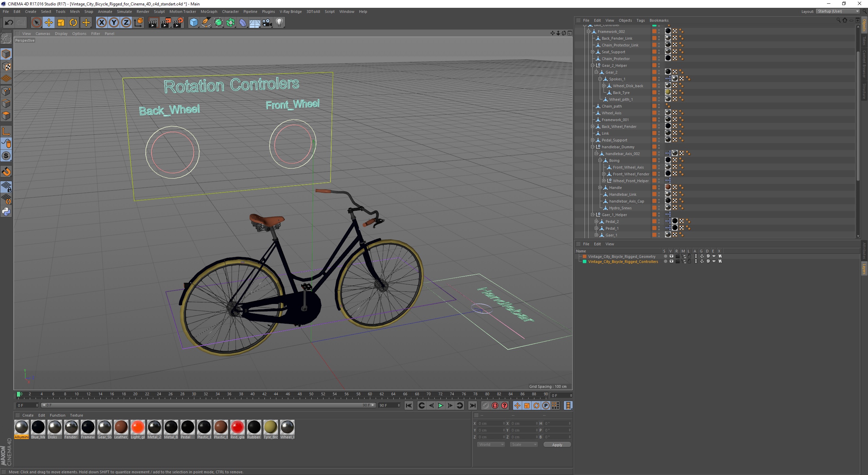The height and width of the screenshot is (475, 868).
Task: Click the Apply button
Action: point(557,445)
